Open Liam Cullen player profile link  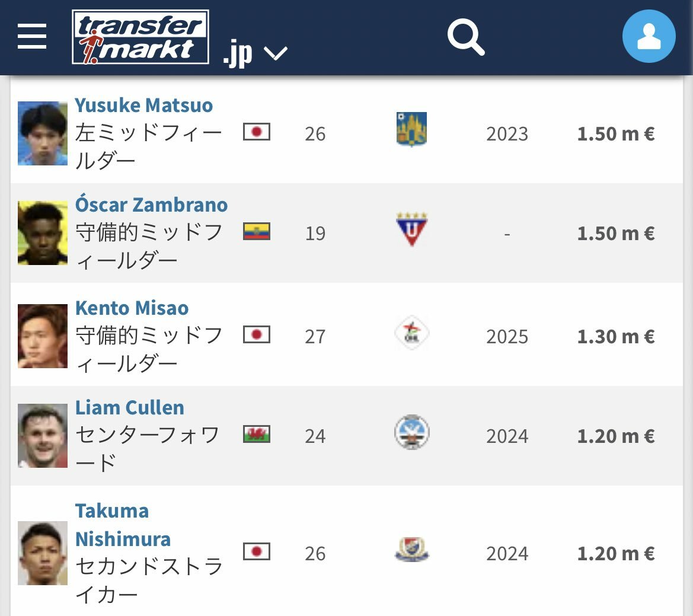pyautogui.click(x=129, y=407)
